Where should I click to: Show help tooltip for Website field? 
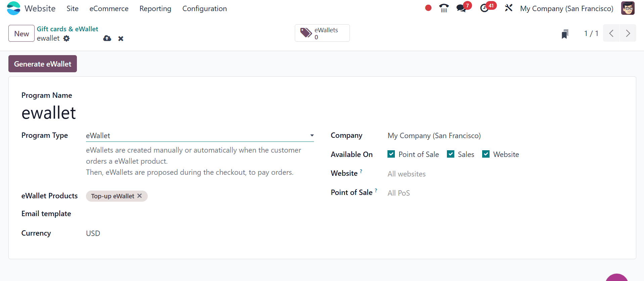coord(361,171)
